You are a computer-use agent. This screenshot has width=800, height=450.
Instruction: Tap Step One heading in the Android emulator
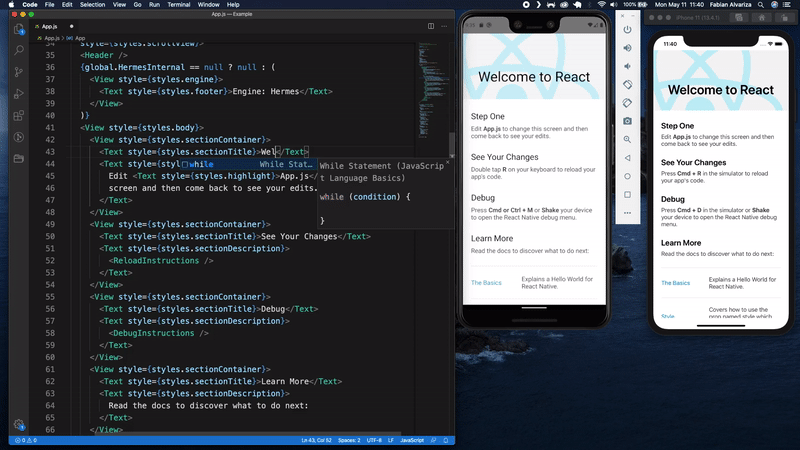pos(488,116)
